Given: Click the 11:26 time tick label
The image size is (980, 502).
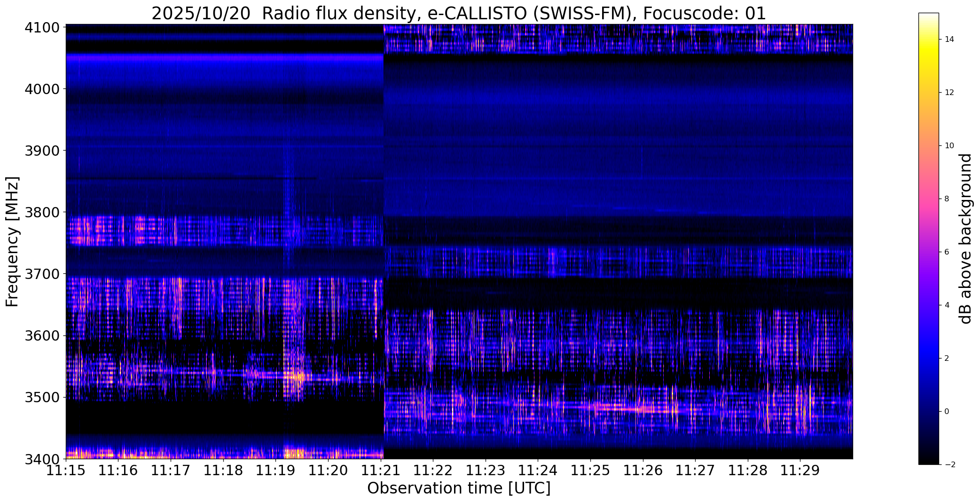Looking at the screenshot, I should (x=643, y=470).
